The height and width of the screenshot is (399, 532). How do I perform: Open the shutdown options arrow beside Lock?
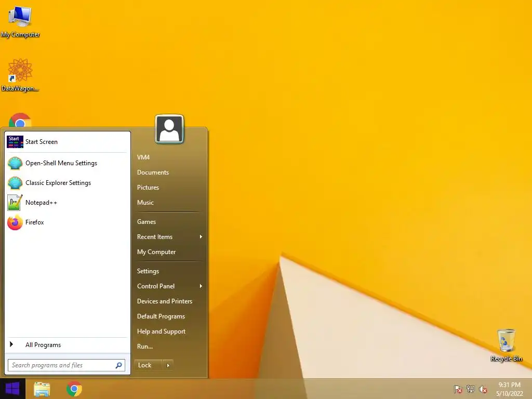pos(168,365)
